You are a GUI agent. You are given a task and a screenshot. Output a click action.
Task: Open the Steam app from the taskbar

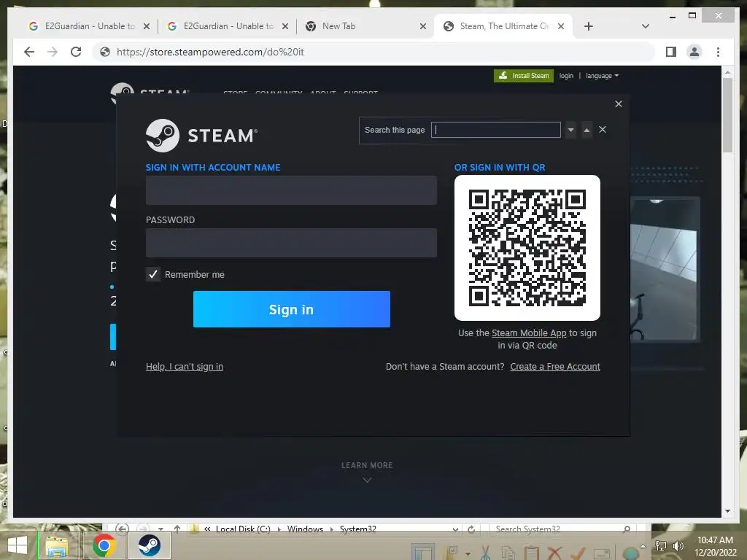149,545
